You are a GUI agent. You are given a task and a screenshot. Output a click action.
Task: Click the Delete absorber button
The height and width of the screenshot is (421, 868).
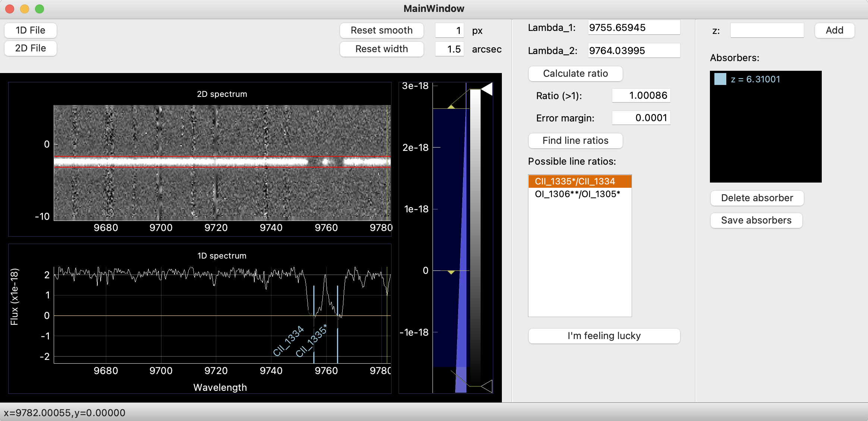[757, 198]
